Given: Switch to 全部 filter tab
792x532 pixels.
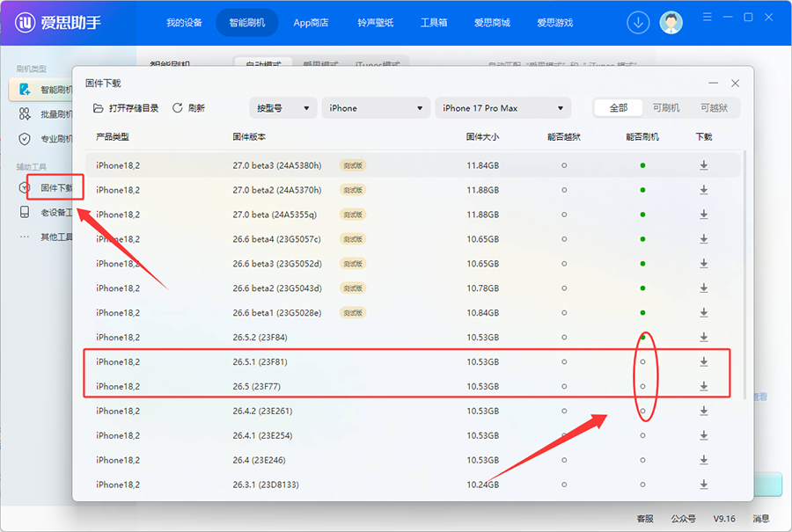Looking at the screenshot, I should [619, 108].
